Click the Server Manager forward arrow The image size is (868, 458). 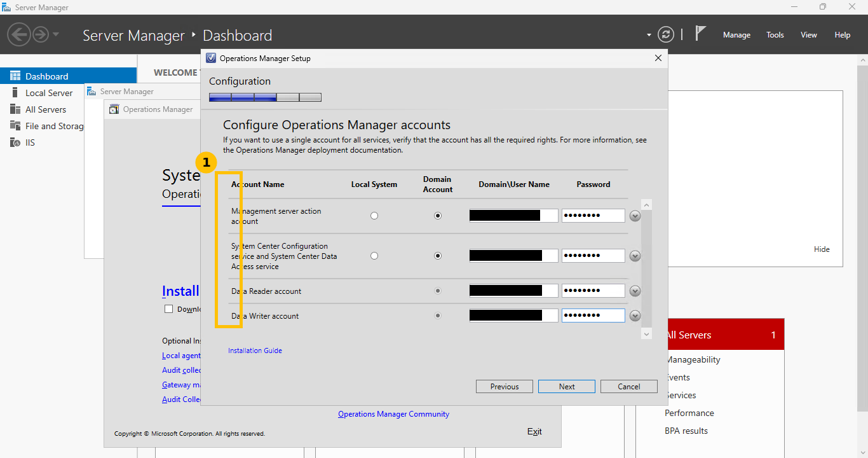point(41,34)
